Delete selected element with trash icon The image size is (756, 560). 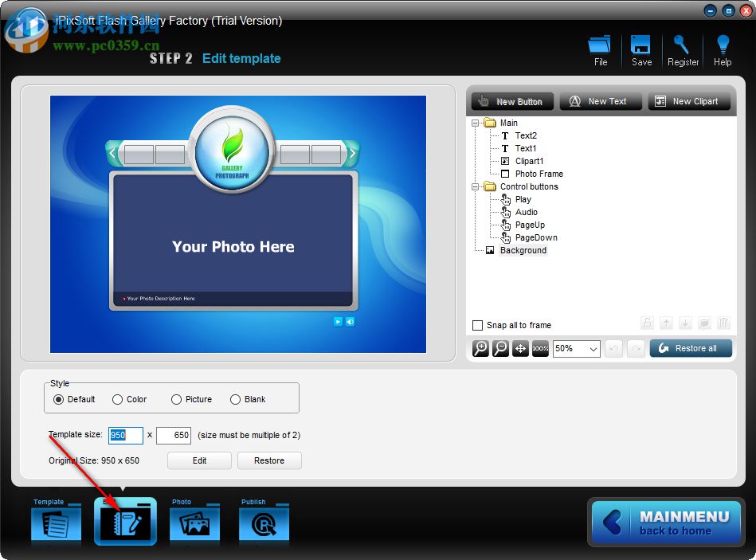pyautogui.click(x=723, y=323)
